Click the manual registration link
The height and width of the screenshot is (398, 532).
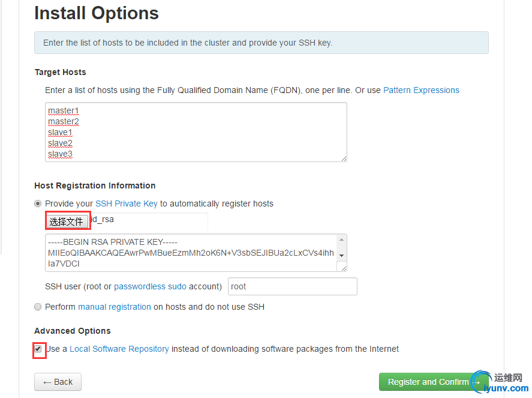pos(114,307)
